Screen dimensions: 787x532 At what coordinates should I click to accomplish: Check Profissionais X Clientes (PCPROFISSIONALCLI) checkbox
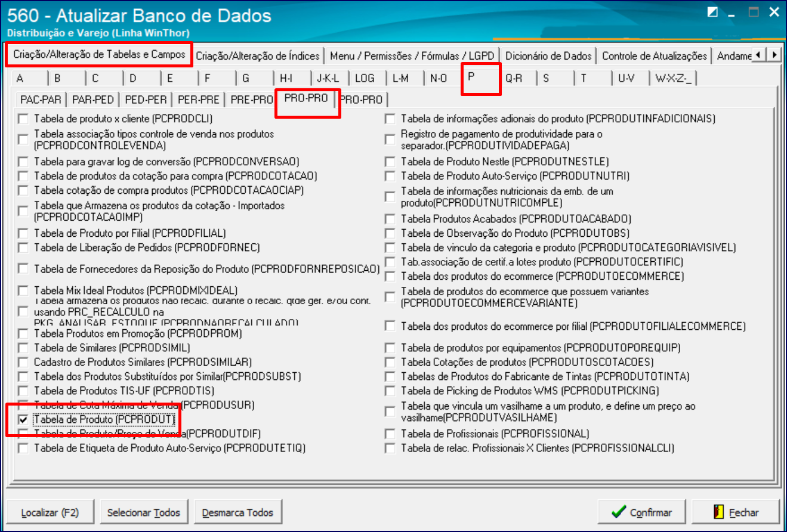(x=390, y=448)
